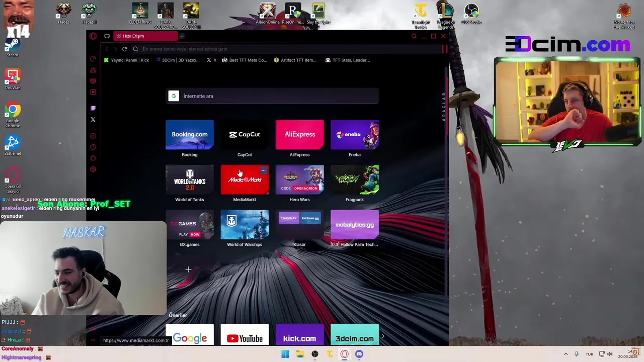Go back to the previous page
Image resolution: width=644 pixels, height=362 pixels.
pos(106,49)
